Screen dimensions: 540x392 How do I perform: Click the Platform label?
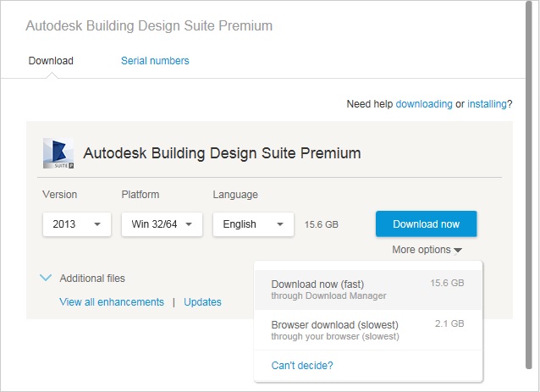coord(141,195)
